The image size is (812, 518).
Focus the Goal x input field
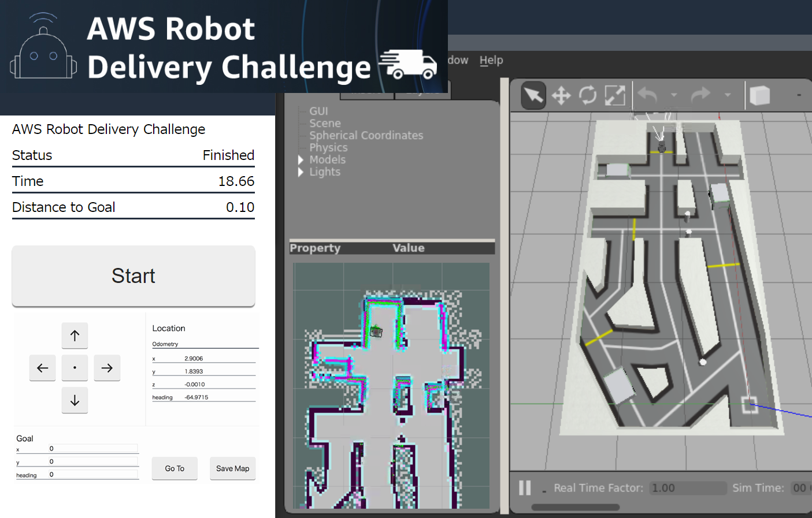(x=93, y=449)
